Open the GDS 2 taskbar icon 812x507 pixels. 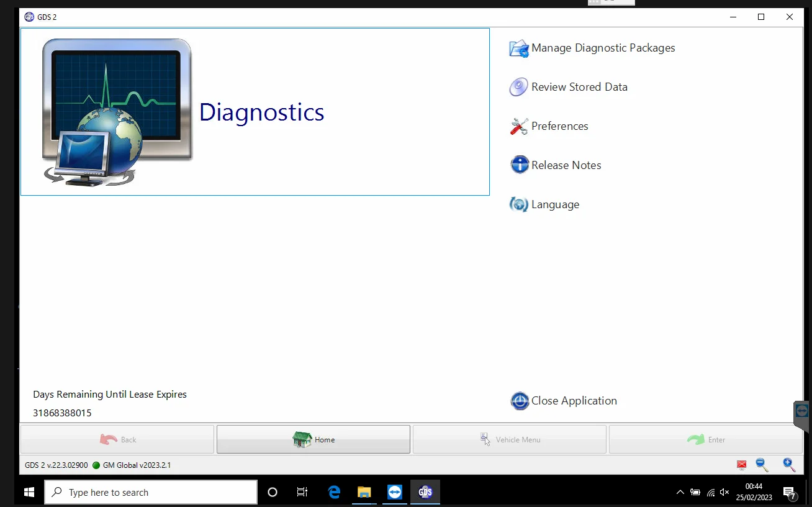tap(425, 491)
